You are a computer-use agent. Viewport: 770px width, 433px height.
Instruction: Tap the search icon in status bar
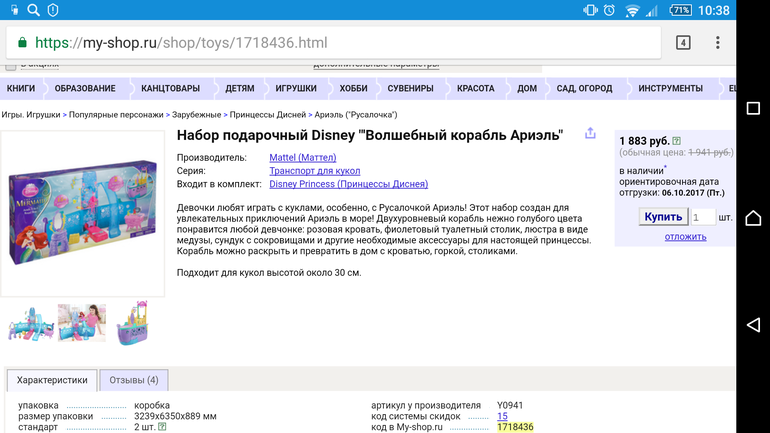[33, 10]
